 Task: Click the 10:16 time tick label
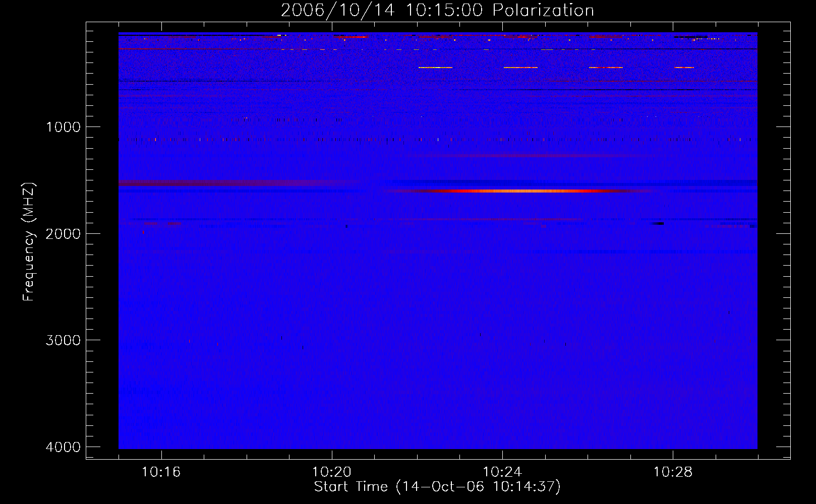click(161, 472)
